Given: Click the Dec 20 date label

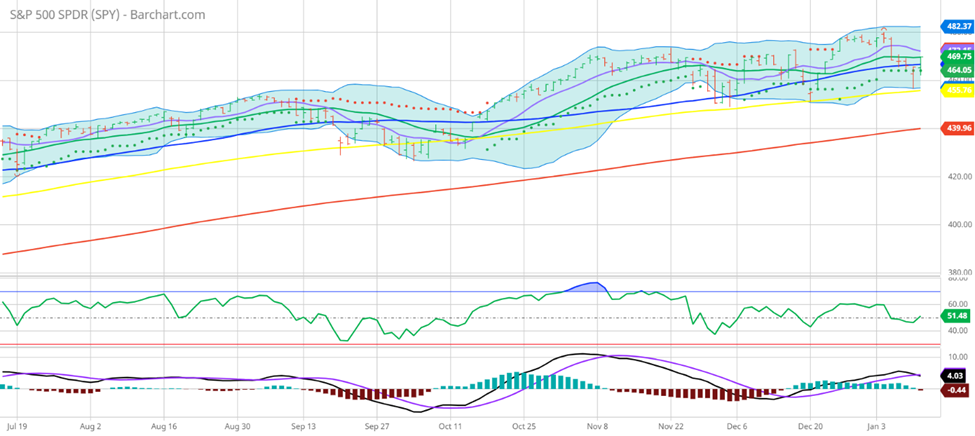Looking at the screenshot, I should 810,428.
